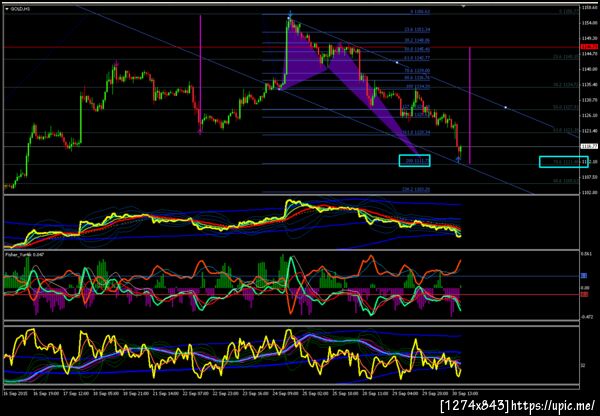
Task: Select the Fibonacci 238.2 level label
Action: (x=416, y=189)
